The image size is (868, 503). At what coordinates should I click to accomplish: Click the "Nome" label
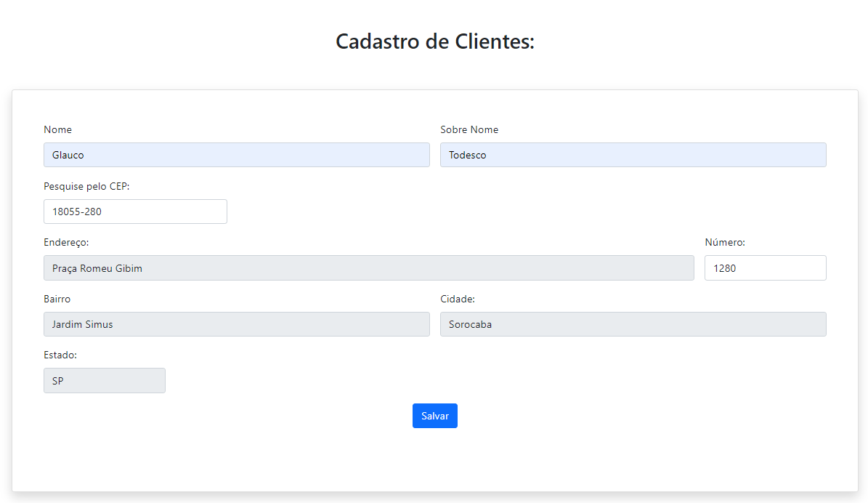57,129
